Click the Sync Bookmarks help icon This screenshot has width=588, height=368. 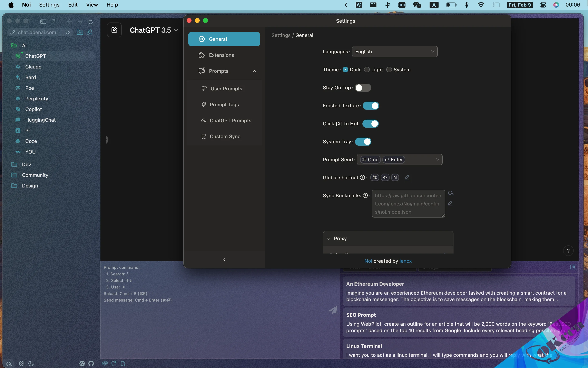click(x=365, y=195)
